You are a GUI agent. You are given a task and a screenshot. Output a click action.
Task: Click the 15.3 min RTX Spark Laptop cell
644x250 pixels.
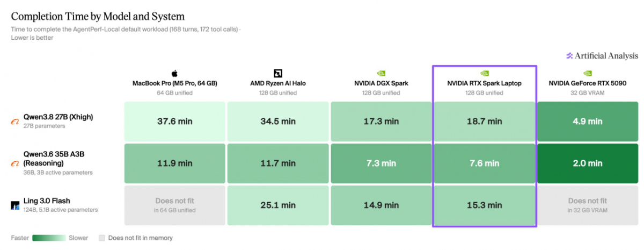click(x=484, y=205)
